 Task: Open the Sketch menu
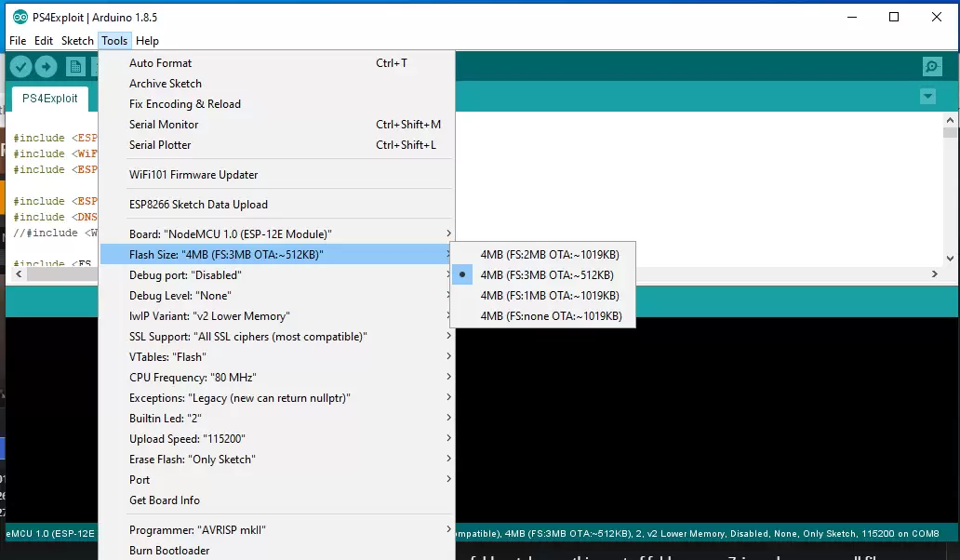[x=77, y=40]
